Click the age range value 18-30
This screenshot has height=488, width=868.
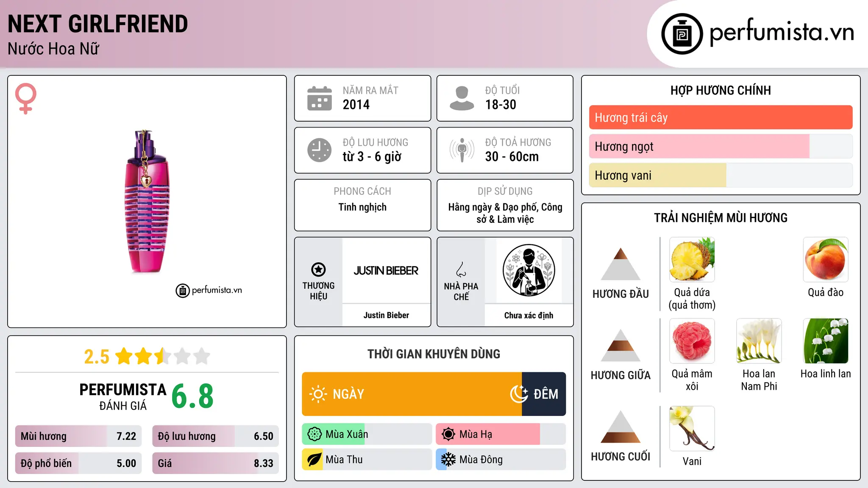pyautogui.click(x=501, y=105)
